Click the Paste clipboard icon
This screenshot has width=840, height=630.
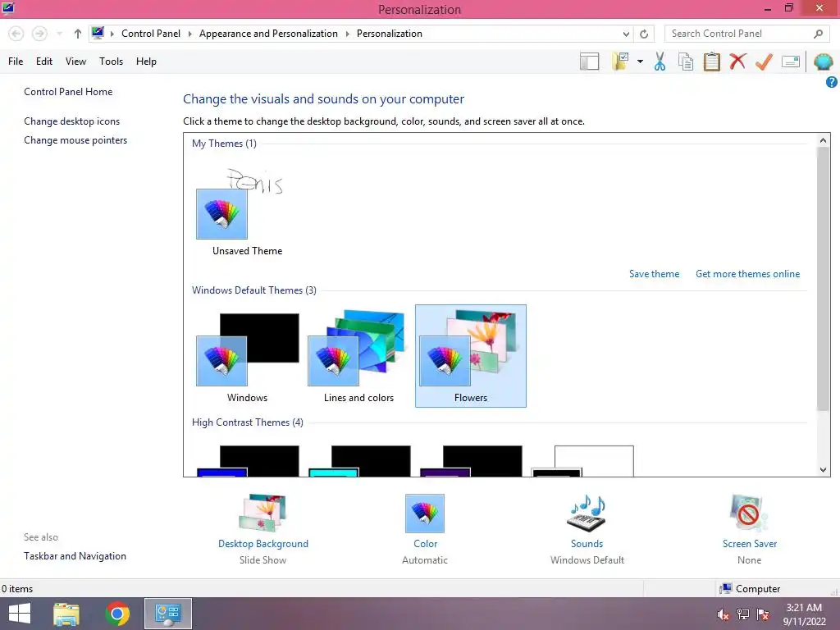pos(711,62)
